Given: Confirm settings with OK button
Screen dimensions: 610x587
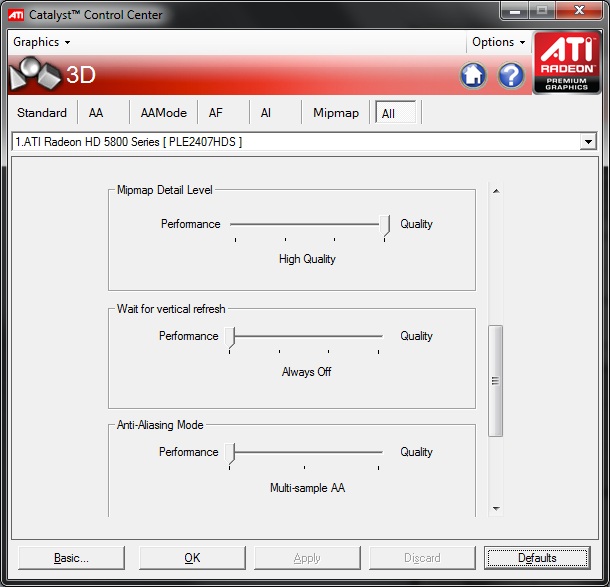Looking at the screenshot, I should 192,558.
